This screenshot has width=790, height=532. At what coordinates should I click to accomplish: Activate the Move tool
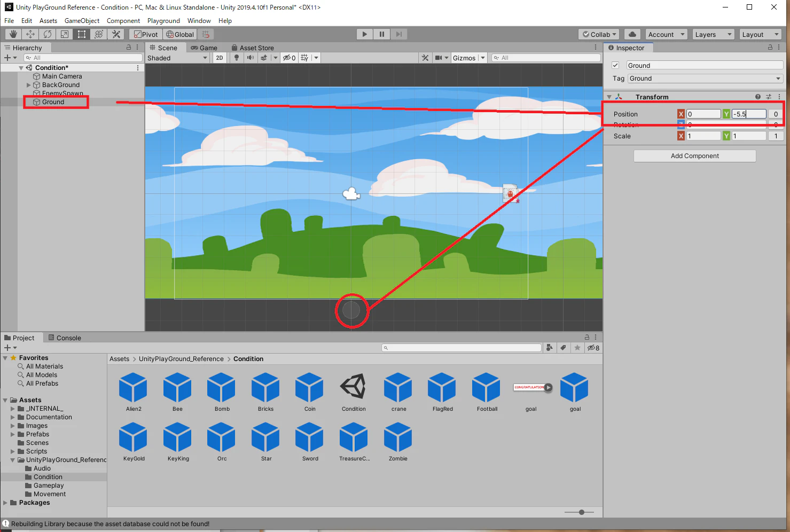coord(30,34)
